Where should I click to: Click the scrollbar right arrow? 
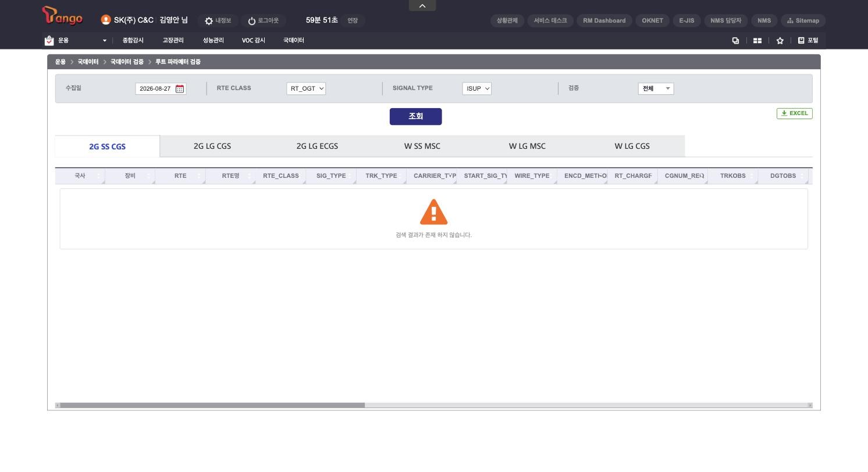[x=810, y=405]
